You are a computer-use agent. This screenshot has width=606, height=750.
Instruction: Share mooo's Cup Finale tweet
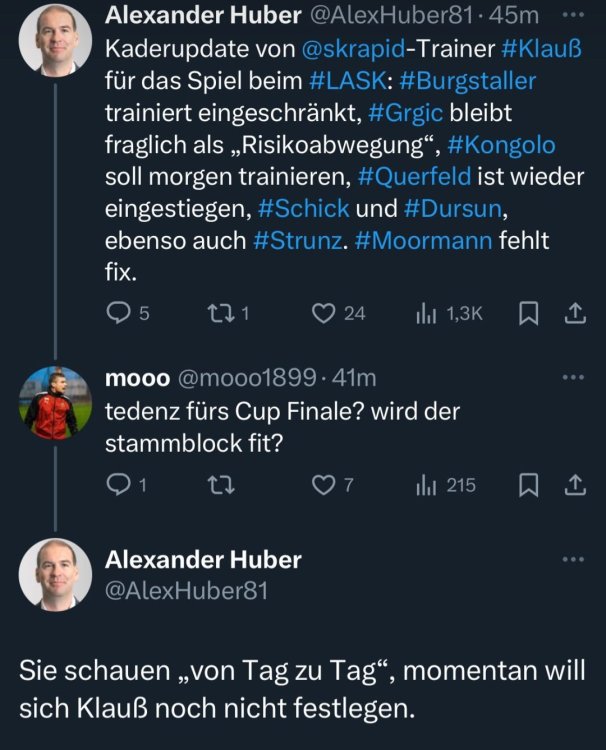pos(575,485)
